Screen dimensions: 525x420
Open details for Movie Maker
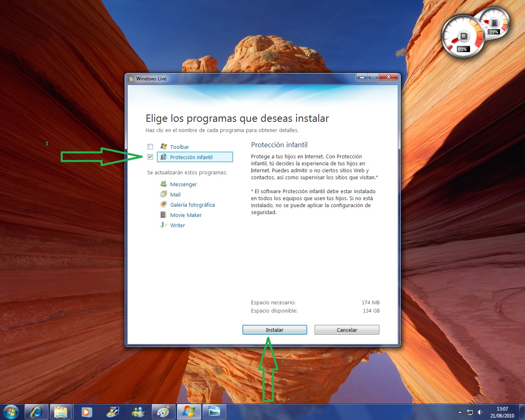[x=186, y=215]
